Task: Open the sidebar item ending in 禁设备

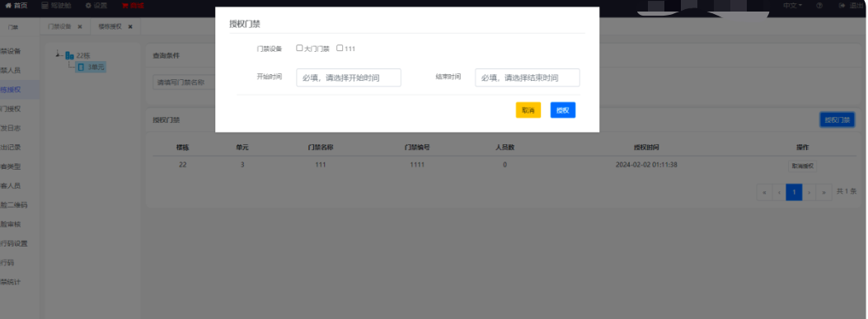Action: point(11,51)
